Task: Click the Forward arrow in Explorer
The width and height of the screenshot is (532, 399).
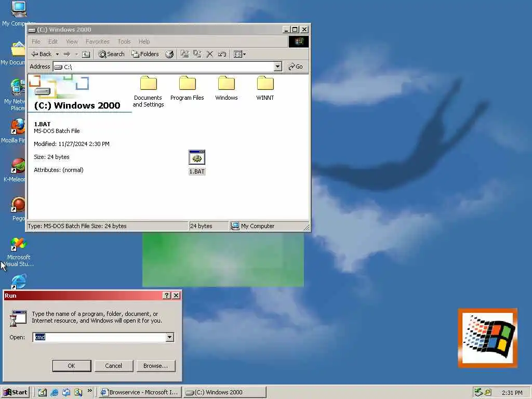Action: tap(67, 54)
